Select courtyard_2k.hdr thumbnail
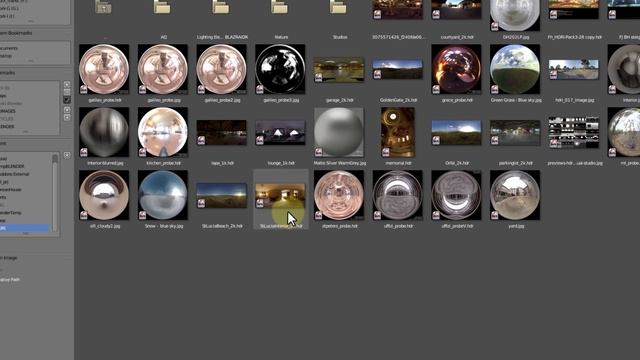 point(456,9)
